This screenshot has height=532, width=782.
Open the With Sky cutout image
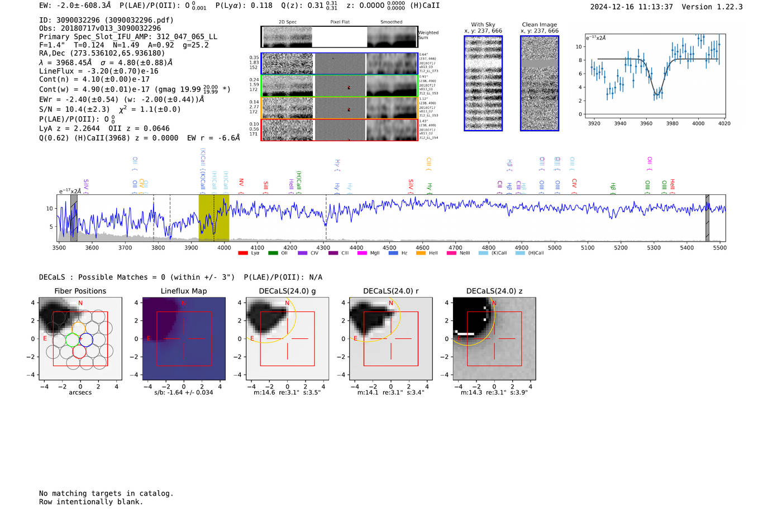click(483, 83)
